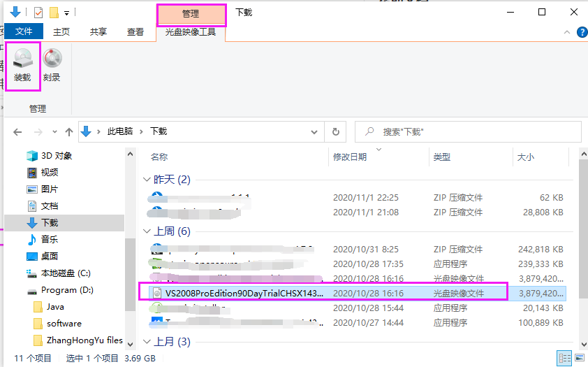Open Program (D:) drive in navigation pane
Viewport: 588px width, 367px height.
(67, 290)
